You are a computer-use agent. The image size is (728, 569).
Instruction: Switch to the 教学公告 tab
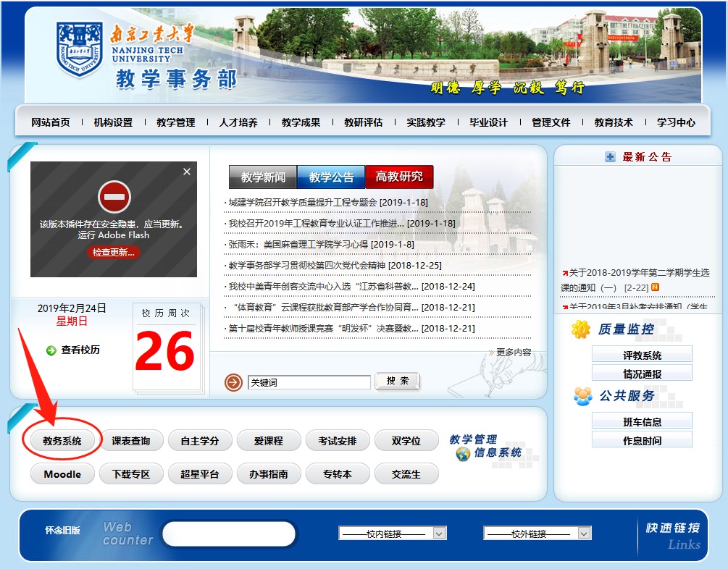(331, 177)
